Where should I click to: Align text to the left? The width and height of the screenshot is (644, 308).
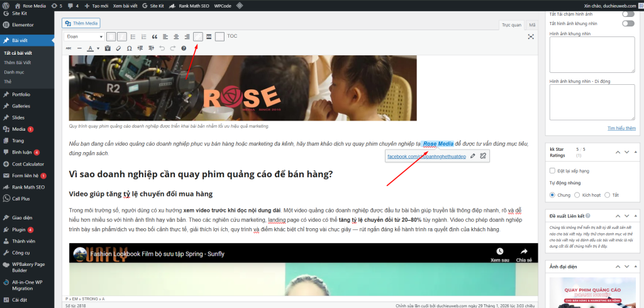pyautogui.click(x=165, y=36)
